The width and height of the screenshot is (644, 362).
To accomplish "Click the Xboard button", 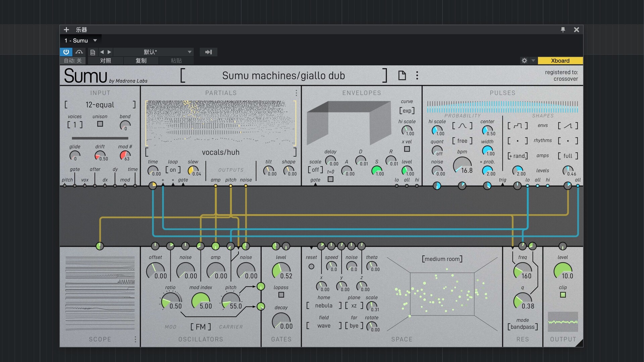I will tap(560, 61).
